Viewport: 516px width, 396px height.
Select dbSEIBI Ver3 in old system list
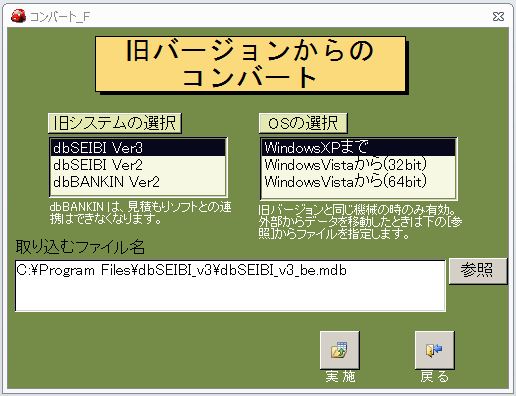tap(138, 147)
